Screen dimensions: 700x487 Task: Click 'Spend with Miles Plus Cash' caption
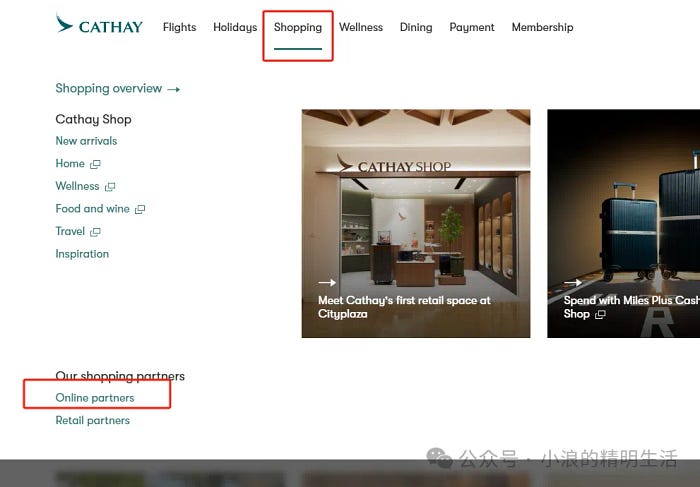tap(632, 307)
